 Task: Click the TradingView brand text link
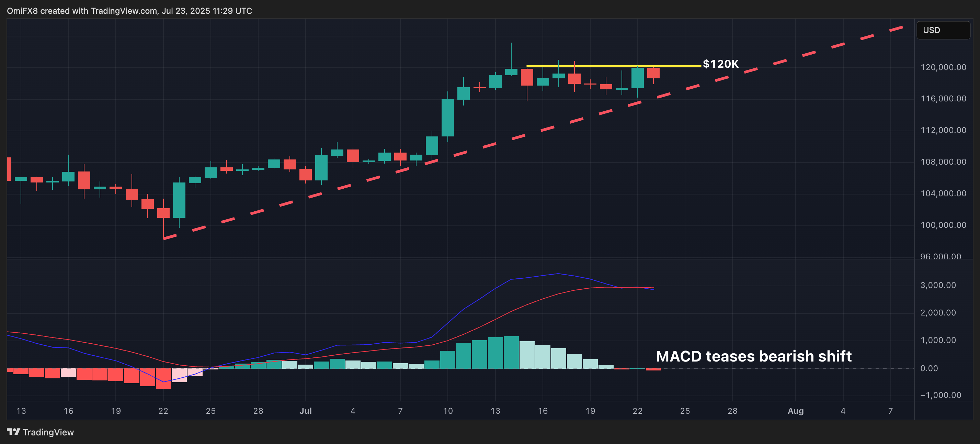coord(48,432)
